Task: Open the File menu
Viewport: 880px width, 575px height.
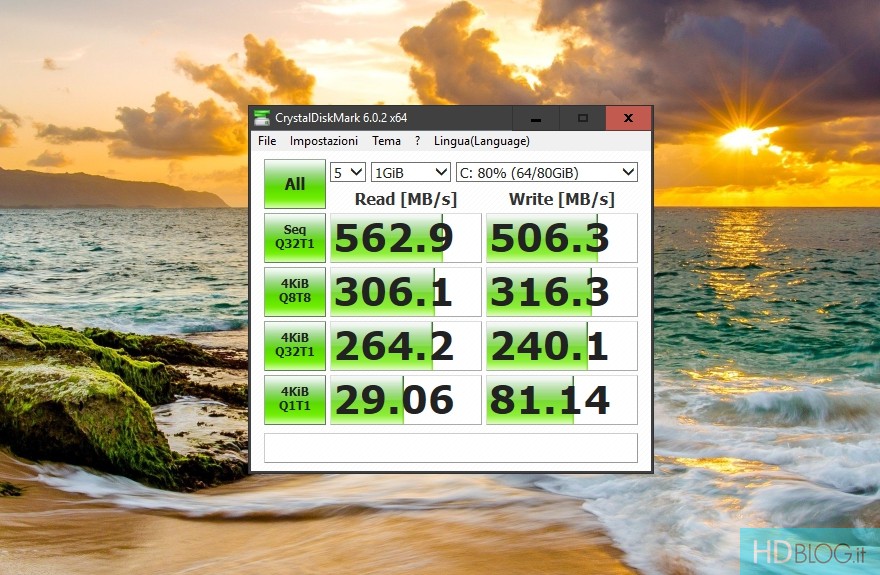Action: (267, 141)
